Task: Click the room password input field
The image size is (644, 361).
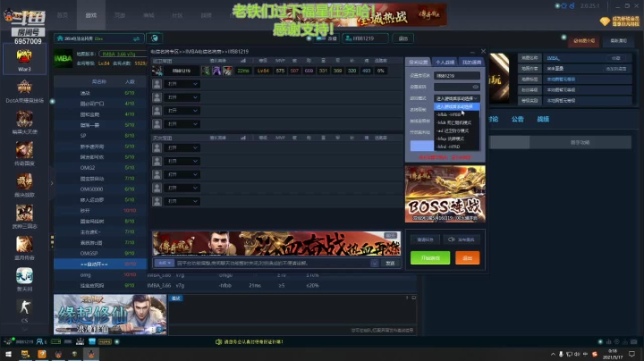Action: (x=457, y=87)
